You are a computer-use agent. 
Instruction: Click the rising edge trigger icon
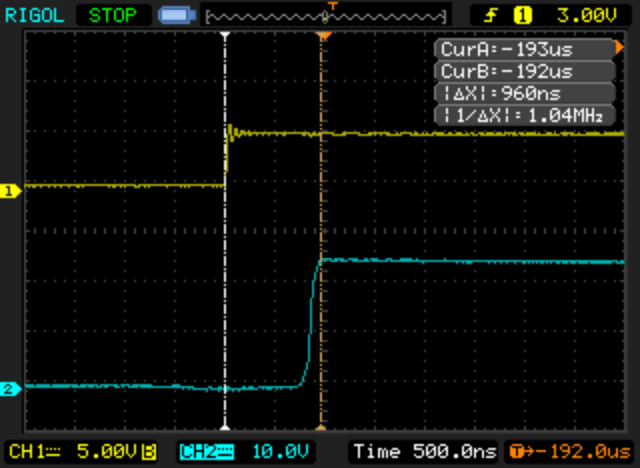(x=491, y=16)
